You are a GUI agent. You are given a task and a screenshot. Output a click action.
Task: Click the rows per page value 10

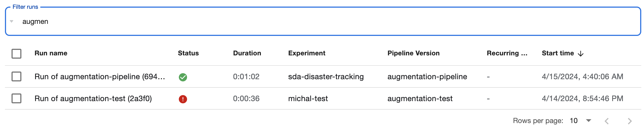(x=574, y=121)
